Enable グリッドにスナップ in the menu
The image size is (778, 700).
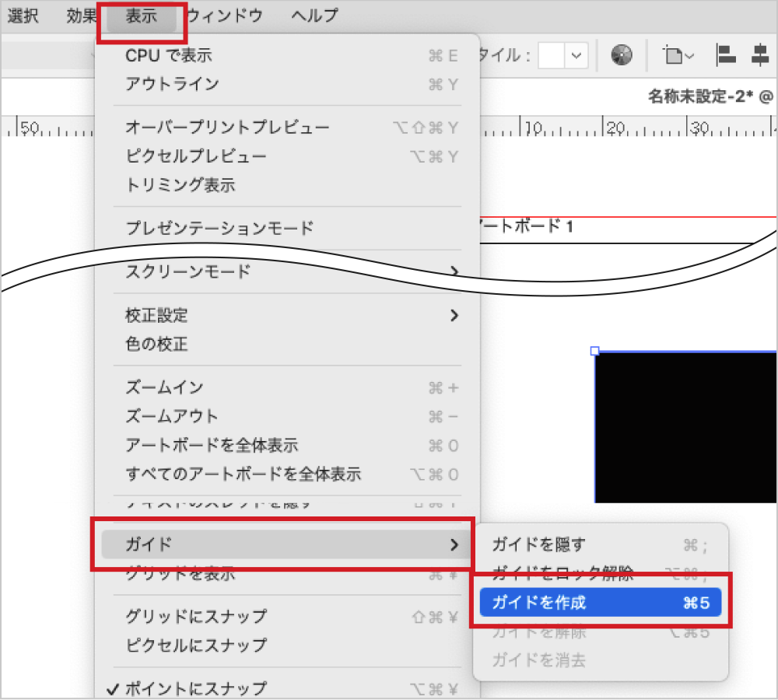[x=195, y=616]
